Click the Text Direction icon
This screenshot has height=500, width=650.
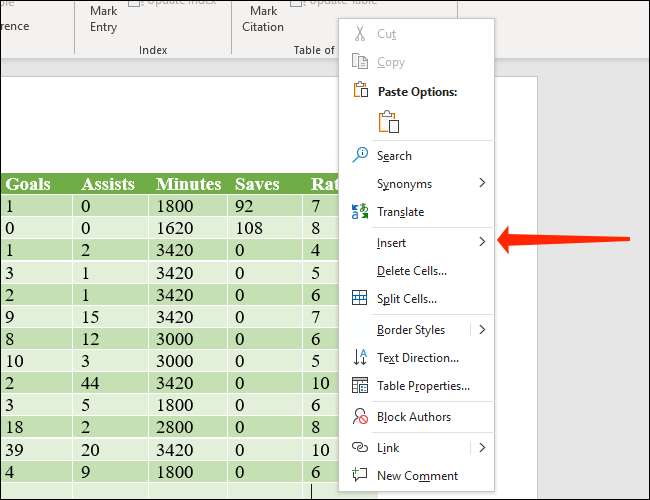click(361, 357)
